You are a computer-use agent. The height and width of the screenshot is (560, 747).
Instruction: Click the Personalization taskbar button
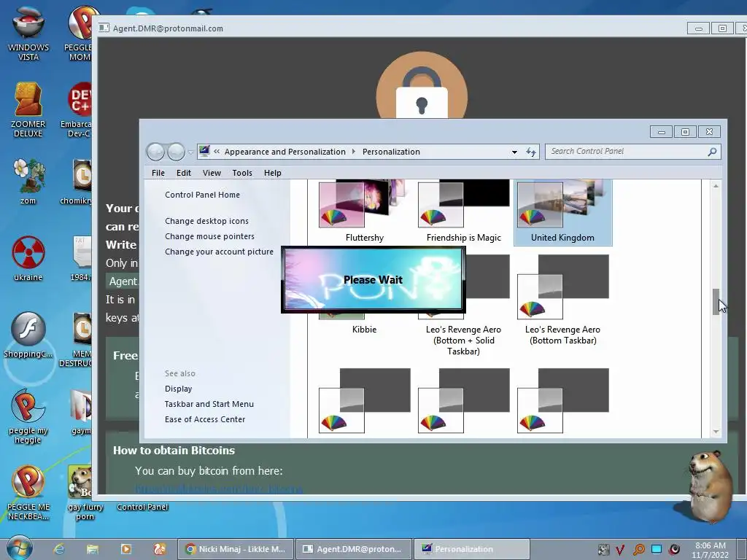pyautogui.click(x=472, y=549)
